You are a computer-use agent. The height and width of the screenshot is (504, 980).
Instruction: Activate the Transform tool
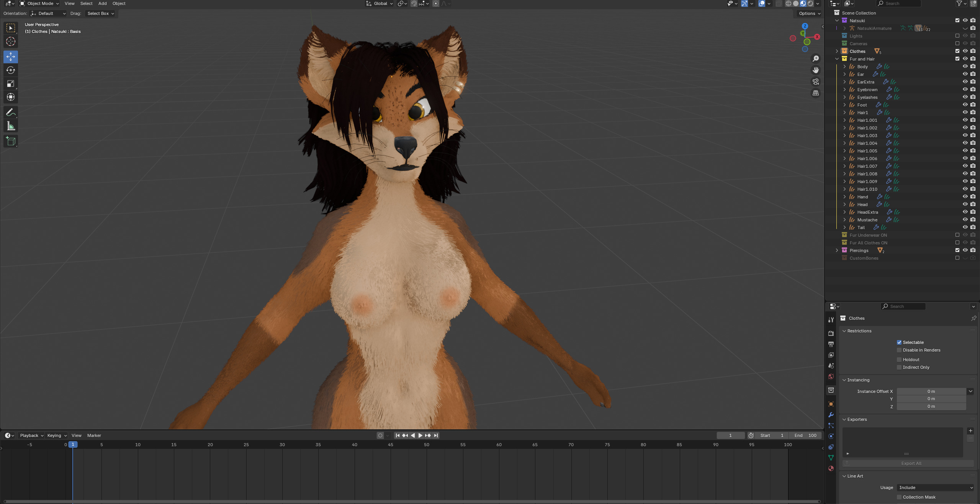(x=11, y=97)
